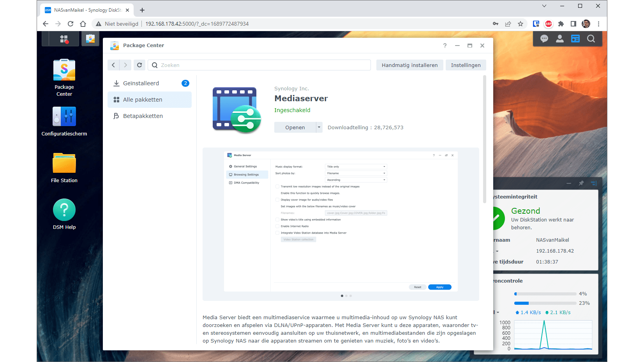Click the Ingeschakeld status label
This screenshot has height=362, width=644.
tap(292, 110)
